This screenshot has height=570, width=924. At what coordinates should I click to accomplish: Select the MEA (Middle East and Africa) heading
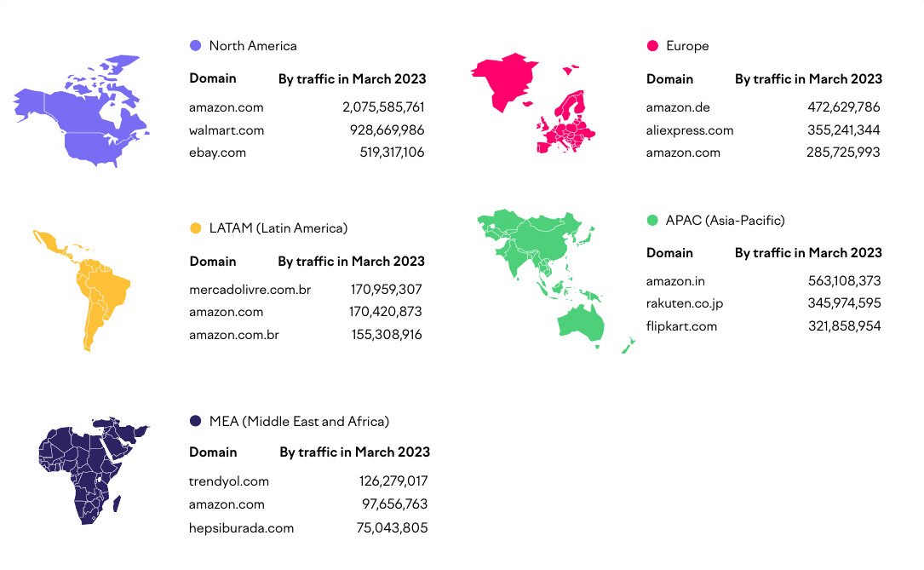pyautogui.click(x=300, y=422)
